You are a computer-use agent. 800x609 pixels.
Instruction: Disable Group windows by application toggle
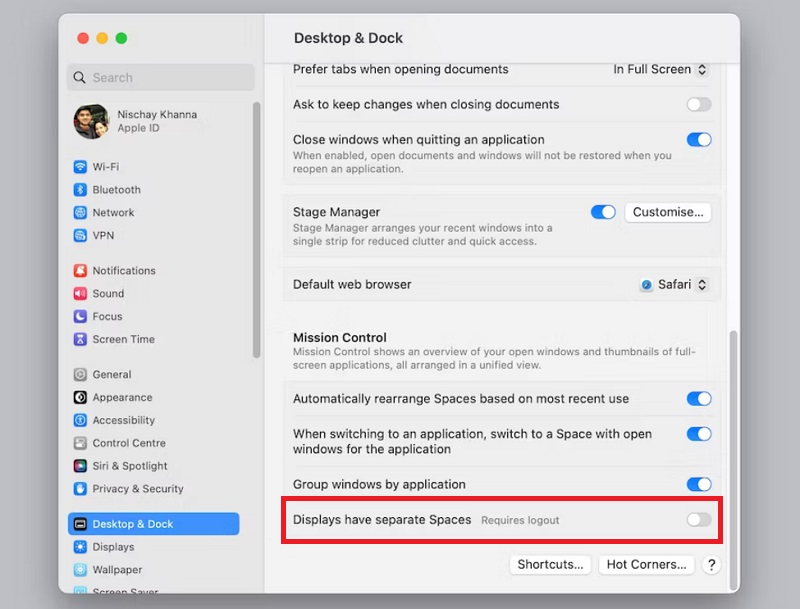(698, 484)
